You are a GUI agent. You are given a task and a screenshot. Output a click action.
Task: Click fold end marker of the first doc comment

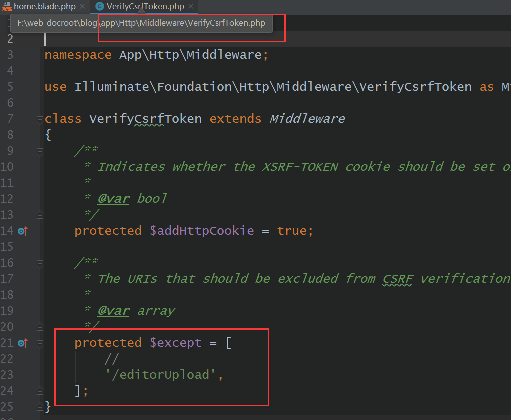pos(40,215)
